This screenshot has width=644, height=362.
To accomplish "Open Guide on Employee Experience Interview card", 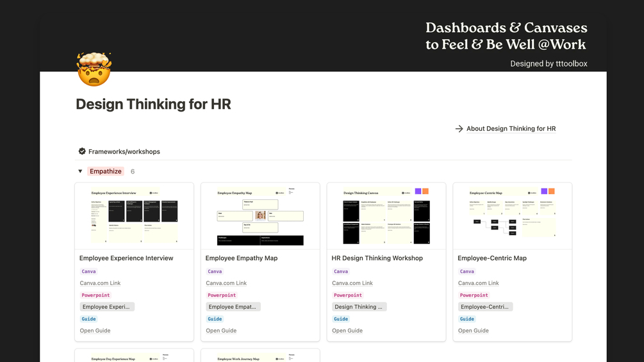I will pos(95,331).
